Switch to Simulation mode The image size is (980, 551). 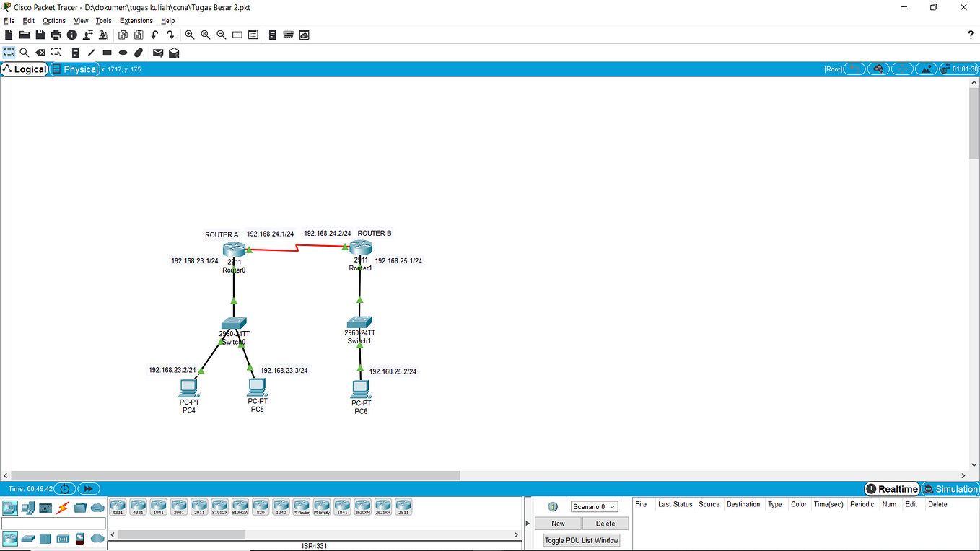tap(950, 489)
